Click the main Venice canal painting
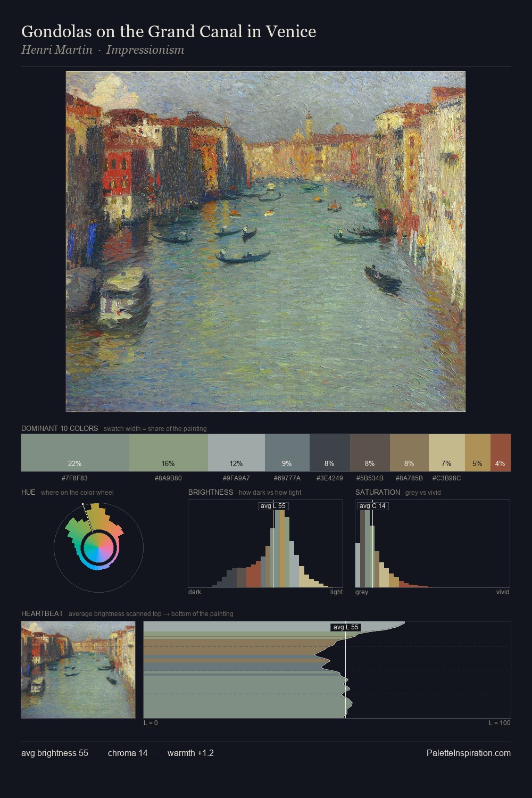This screenshot has width=532, height=798. pos(265,242)
